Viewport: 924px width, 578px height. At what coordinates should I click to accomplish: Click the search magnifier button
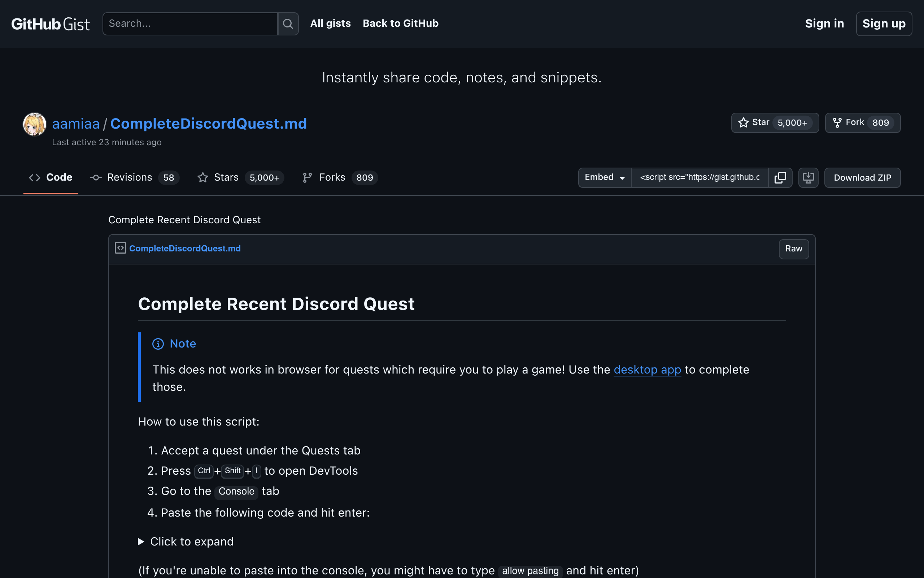(288, 24)
